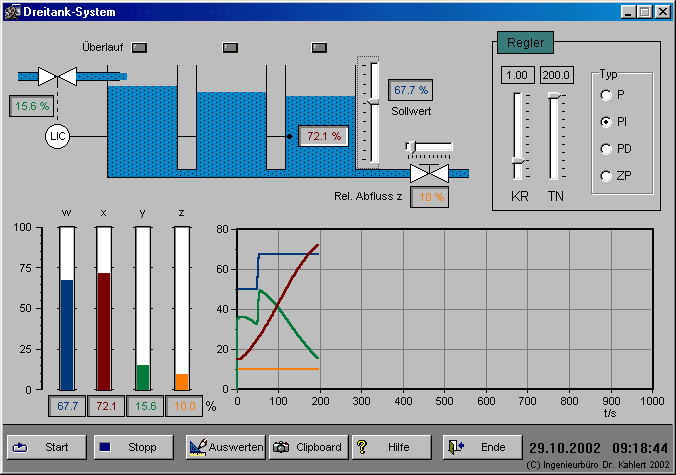Screen dimensions: 676x475
Task: Select the P controller type
Action: [606, 95]
